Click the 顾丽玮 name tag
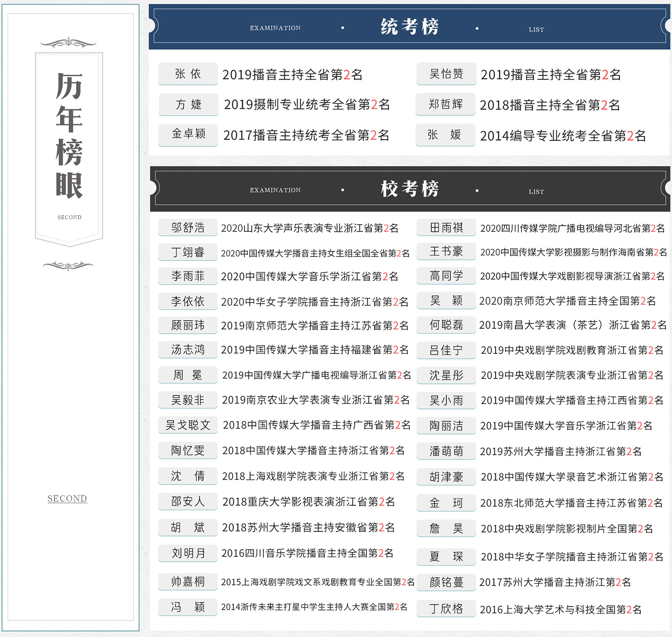 click(188, 325)
